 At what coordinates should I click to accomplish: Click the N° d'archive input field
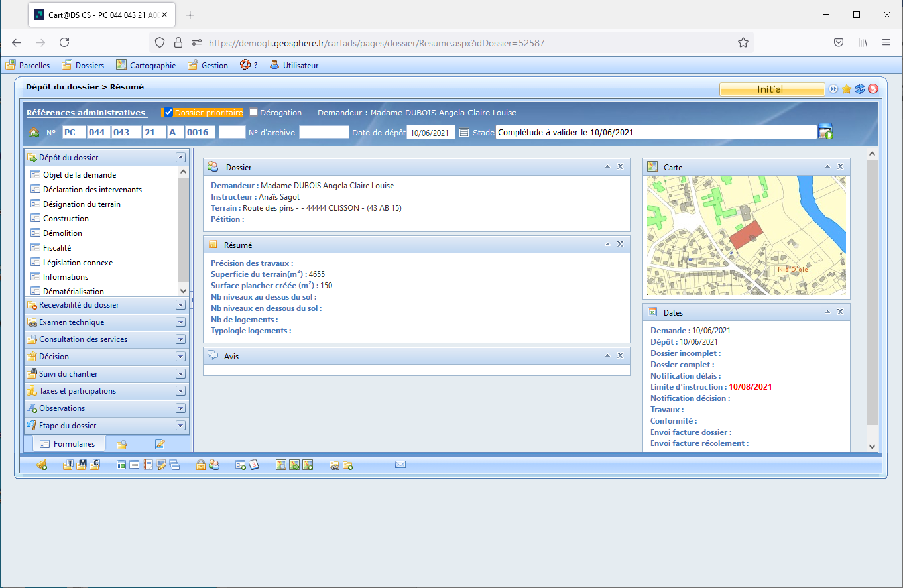pyautogui.click(x=324, y=133)
